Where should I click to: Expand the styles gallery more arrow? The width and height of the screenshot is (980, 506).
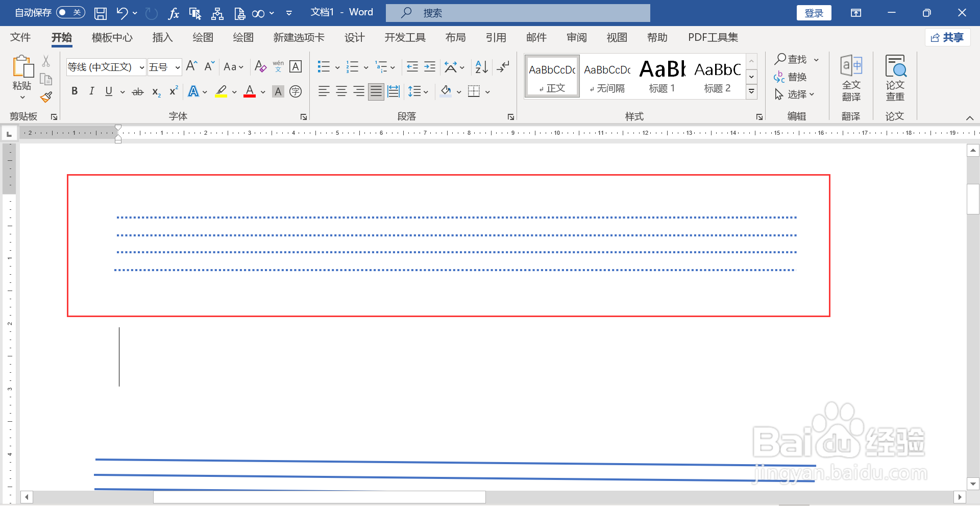point(751,92)
